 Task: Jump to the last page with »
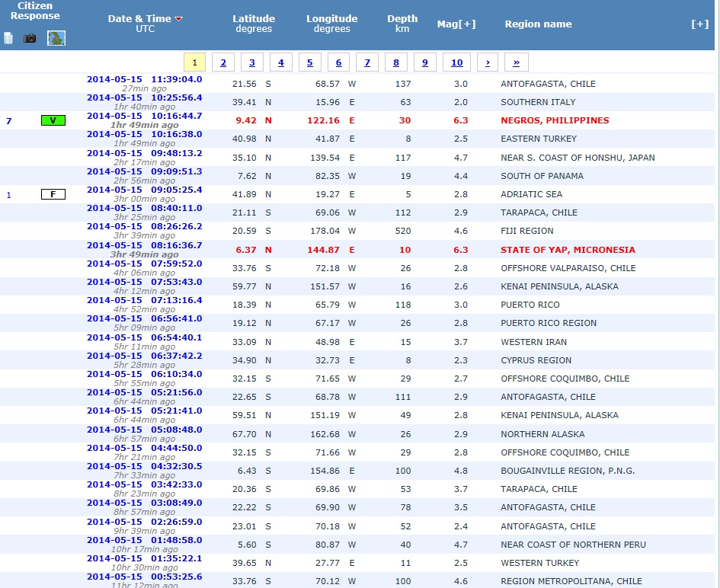[517, 62]
